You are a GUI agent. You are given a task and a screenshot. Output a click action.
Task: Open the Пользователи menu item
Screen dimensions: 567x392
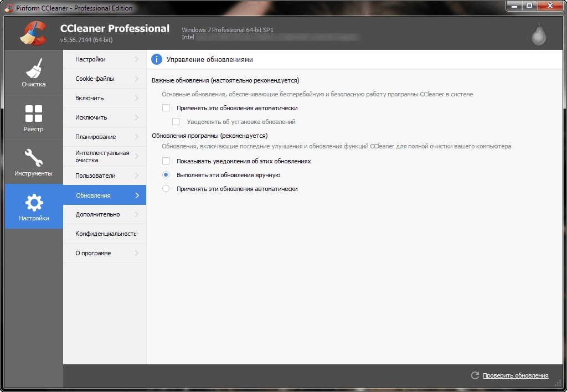105,176
